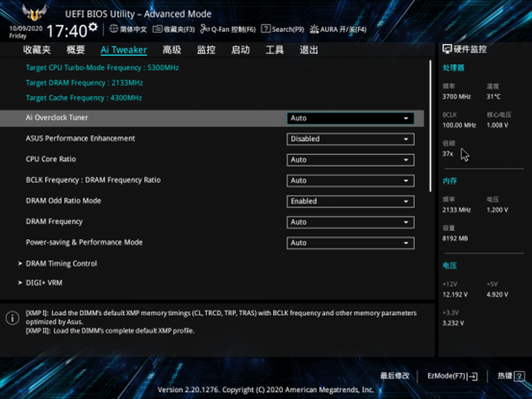Open Search(F9) in the top bar
This screenshot has width=532, height=399.
point(283,29)
